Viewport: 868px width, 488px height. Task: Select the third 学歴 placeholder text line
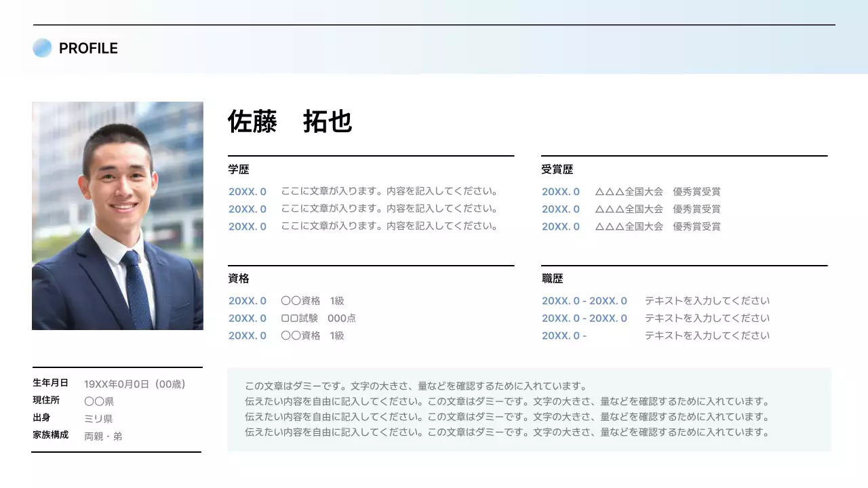point(390,226)
